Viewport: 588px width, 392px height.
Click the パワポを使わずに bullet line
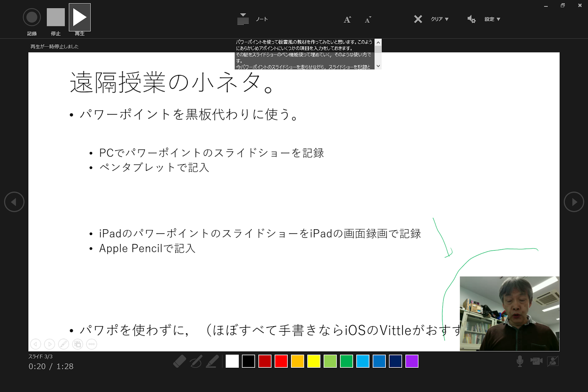[270, 330]
